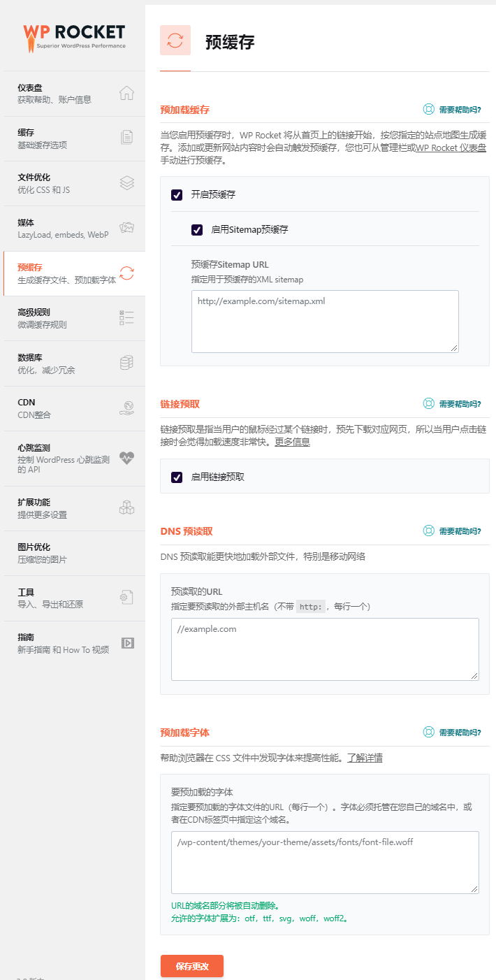Click the CDN globe-in-hand icon
The image size is (496, 980).
[x=126, y=408]
